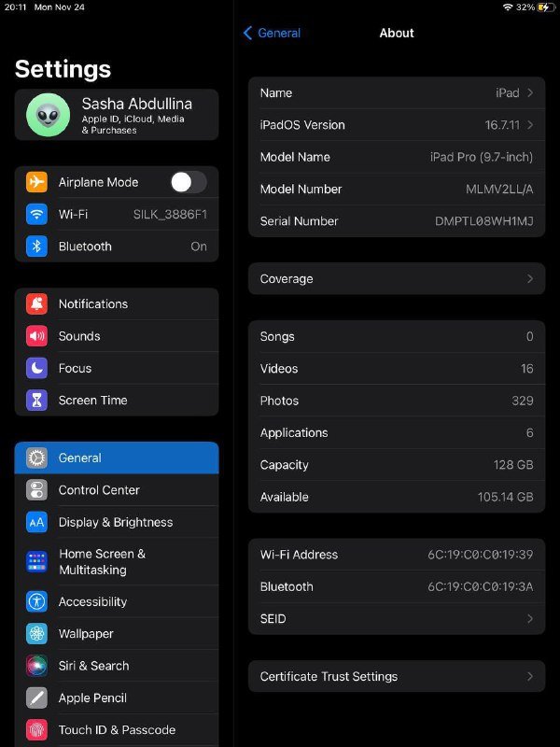Open the SEID row

397,619
